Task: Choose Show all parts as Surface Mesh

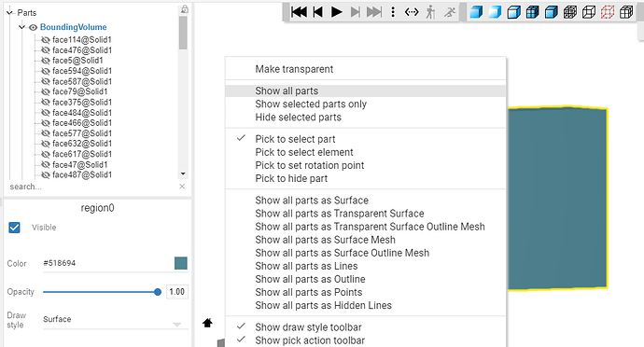Action: (366, 240)
